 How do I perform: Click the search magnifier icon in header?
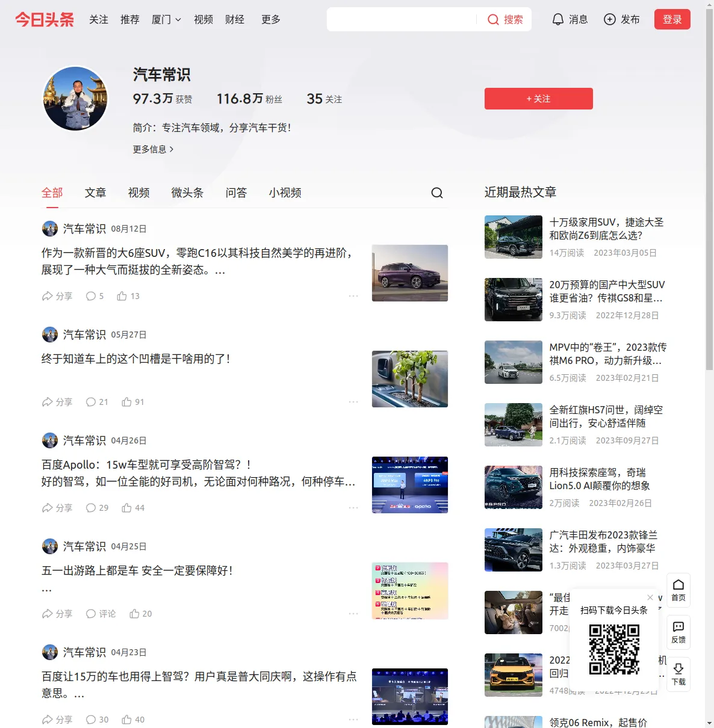point(493,20)
